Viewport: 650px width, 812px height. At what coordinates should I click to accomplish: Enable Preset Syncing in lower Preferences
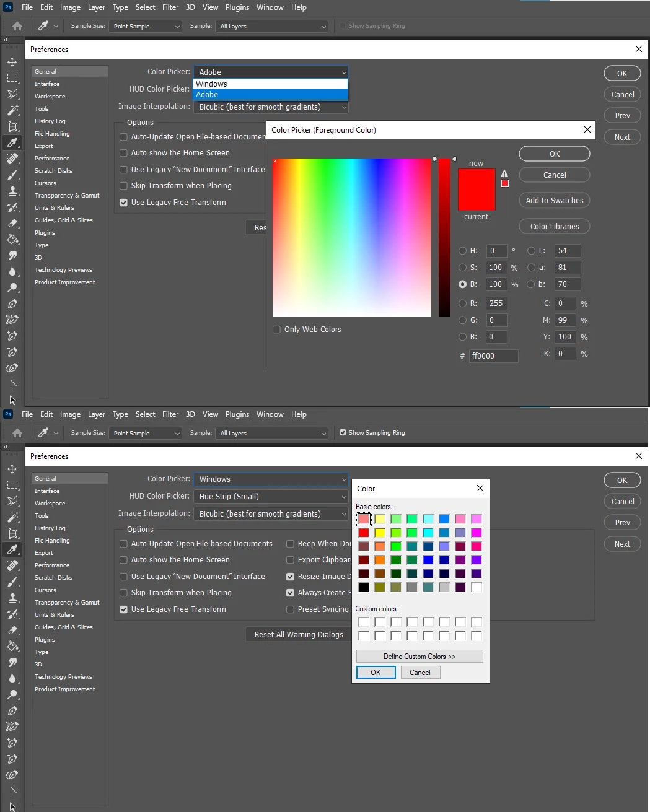(290, 609)
